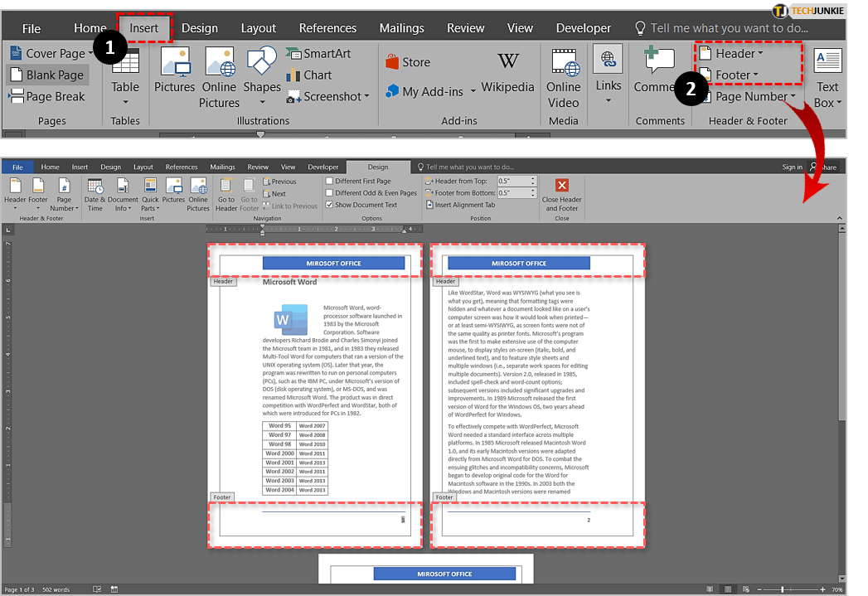Check Different Odd & Even Pages

(330, 193)
